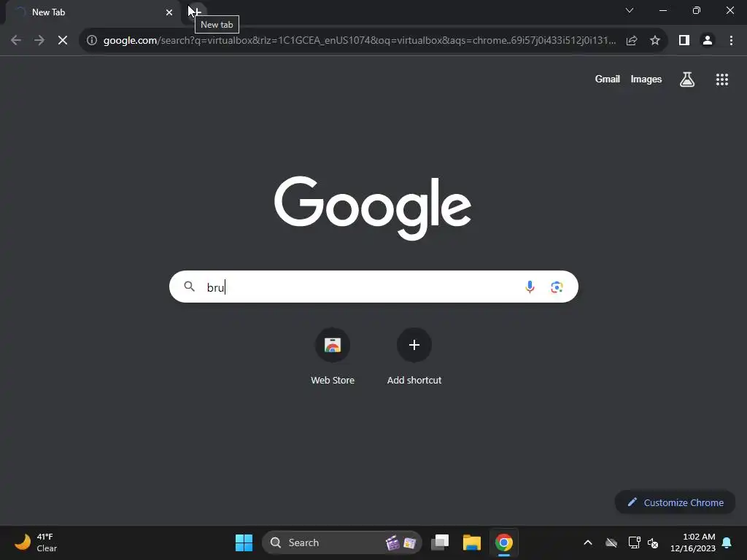The height and width of the screenshot is (560, 747).
Task: Click the Chrome taskbar icon
Action: 503,542
